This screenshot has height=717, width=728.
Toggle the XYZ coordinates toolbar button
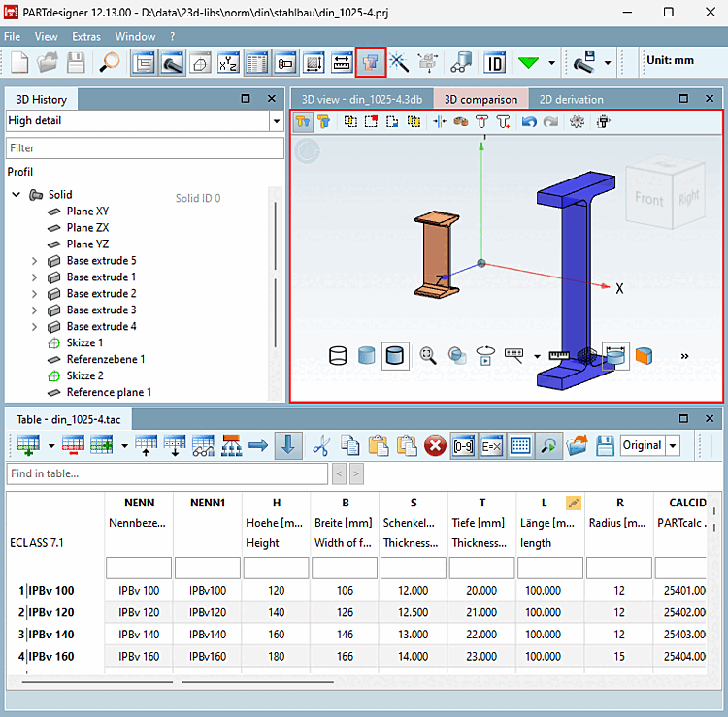coord(228,63)
